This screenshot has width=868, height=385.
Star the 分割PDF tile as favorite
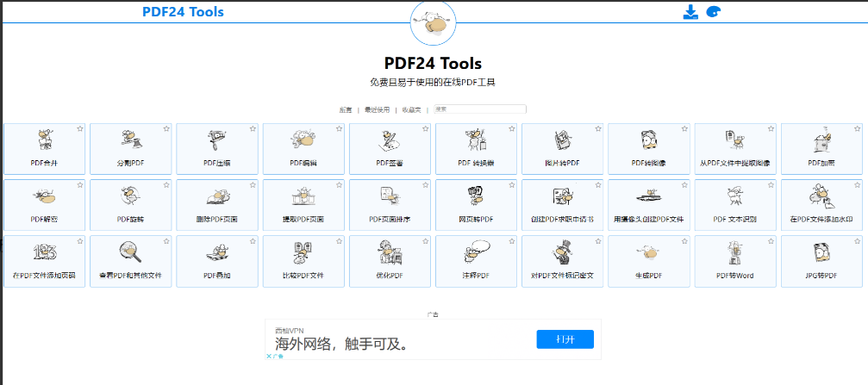(166, 128)
